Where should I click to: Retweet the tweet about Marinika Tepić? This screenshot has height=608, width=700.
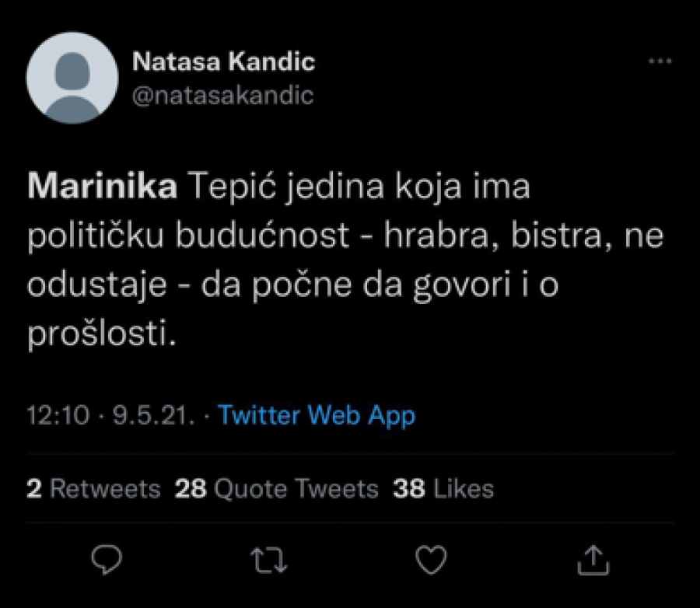click(x=270, y=557)
